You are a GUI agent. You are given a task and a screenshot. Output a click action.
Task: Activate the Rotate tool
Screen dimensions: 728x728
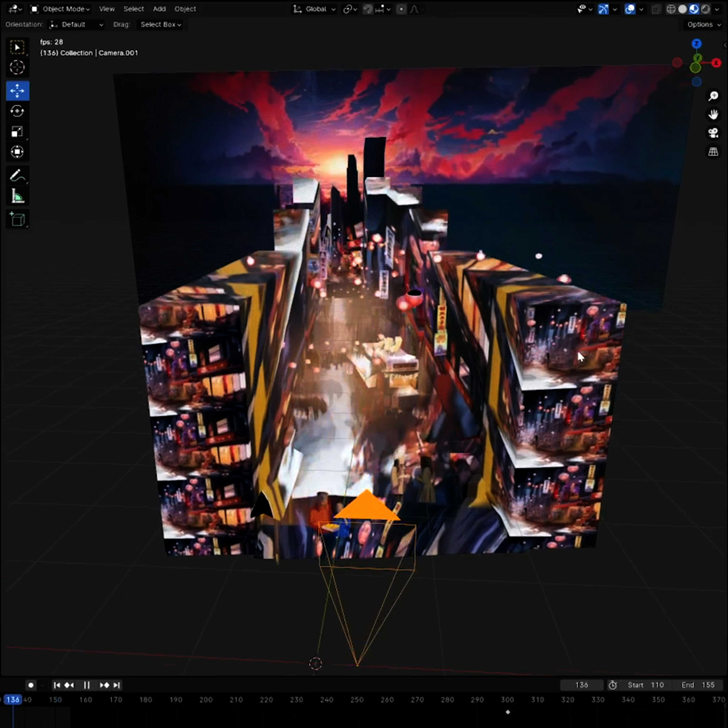click(x=17, y=111)
